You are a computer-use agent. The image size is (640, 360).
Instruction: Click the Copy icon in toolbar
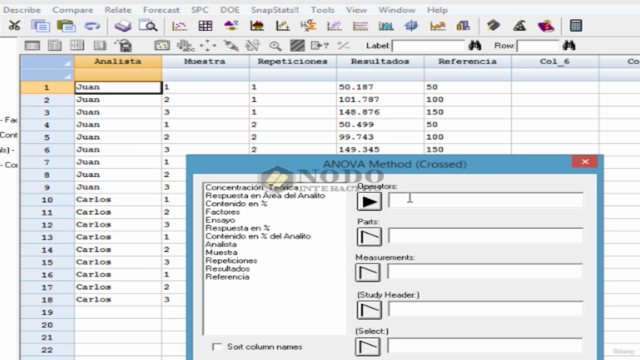tap(40, 26)
